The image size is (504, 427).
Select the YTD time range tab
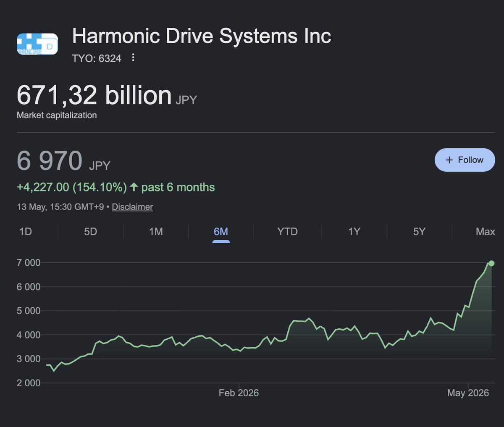point(287,232)
